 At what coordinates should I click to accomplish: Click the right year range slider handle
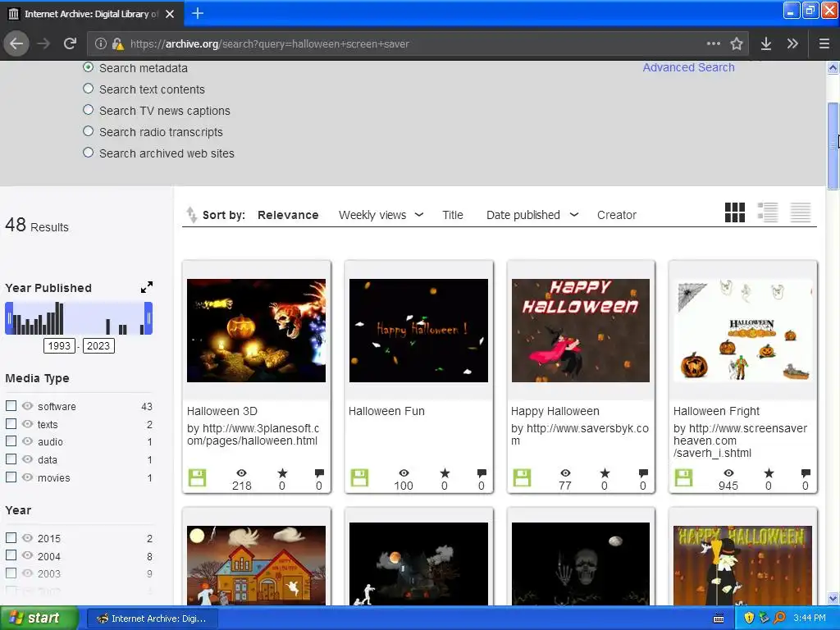click(148, 318)
